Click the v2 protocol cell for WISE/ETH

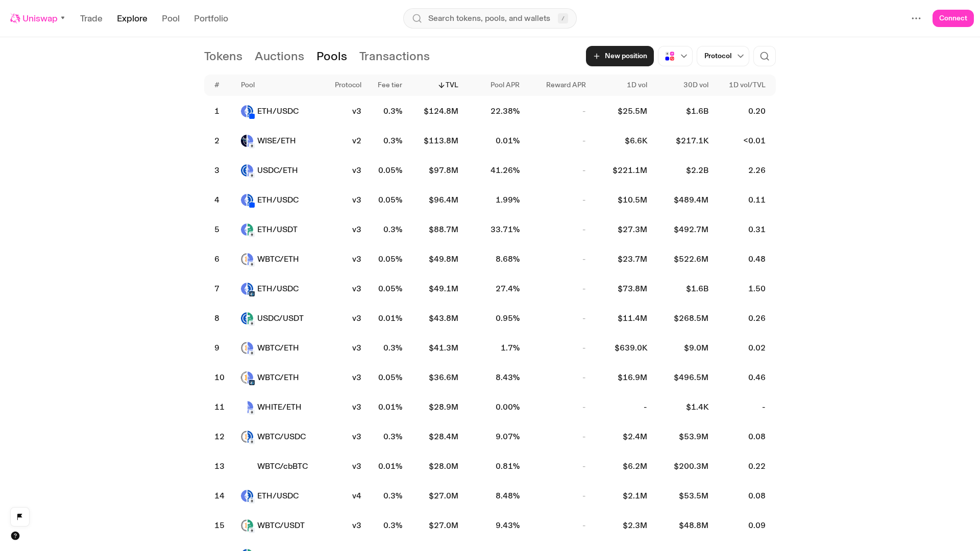(x=357, y=141)
